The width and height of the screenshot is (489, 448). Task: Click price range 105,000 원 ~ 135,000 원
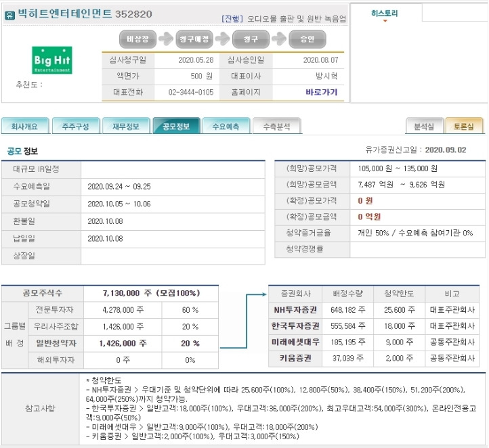coord(398,169)
